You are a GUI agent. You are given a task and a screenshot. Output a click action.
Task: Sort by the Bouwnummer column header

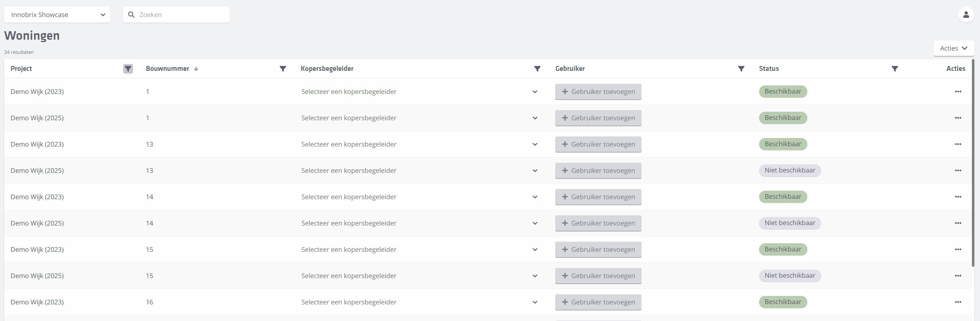pos(168,69)
